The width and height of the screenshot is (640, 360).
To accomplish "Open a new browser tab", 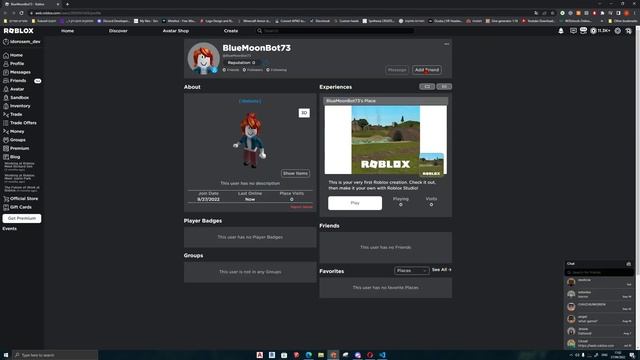I will click(x=67, y=4).
